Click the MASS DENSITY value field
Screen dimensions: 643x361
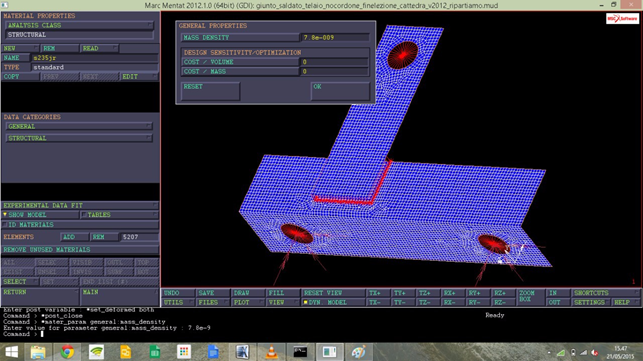click(x=335, y=37)
